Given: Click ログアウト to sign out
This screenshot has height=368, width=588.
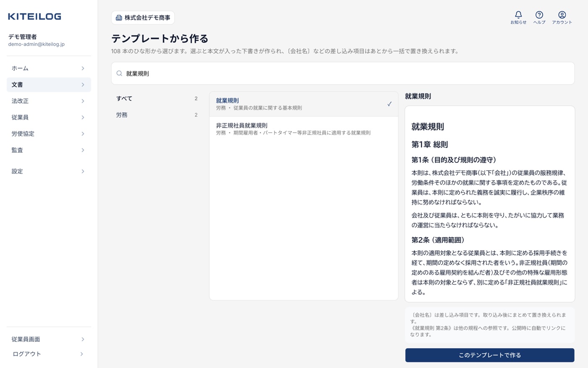Looking at the screenshot, I should coord(49,354).
